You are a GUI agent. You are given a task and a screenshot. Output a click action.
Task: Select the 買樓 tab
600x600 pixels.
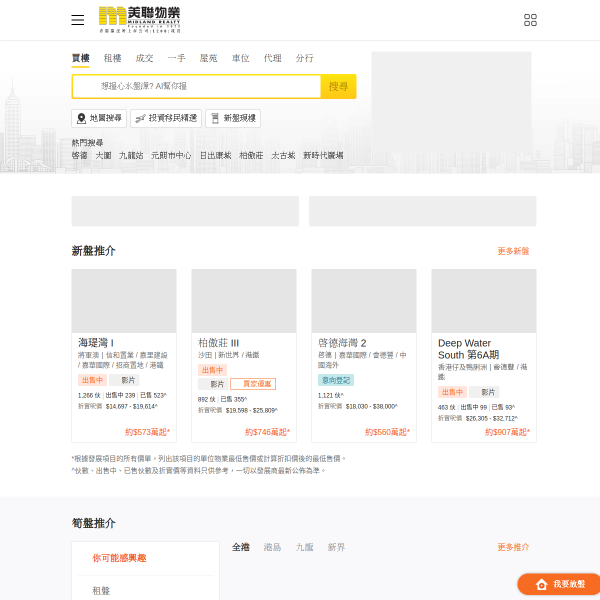[80, 58]
